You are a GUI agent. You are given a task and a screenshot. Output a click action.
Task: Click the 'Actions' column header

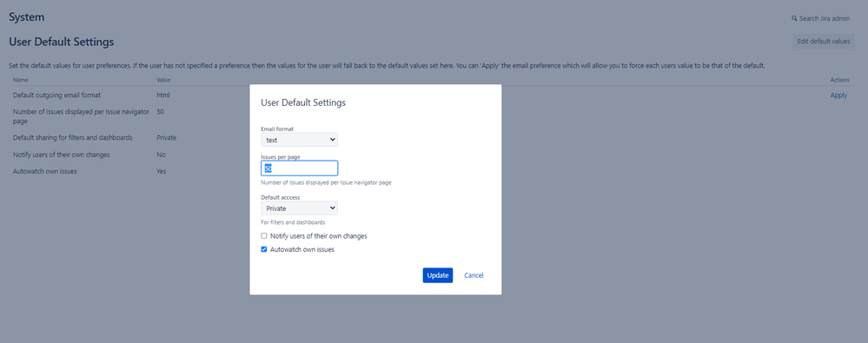(839, 80)
